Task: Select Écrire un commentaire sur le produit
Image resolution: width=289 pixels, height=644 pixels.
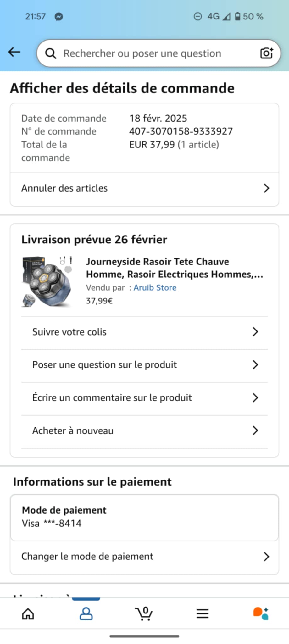Action: 144,398
